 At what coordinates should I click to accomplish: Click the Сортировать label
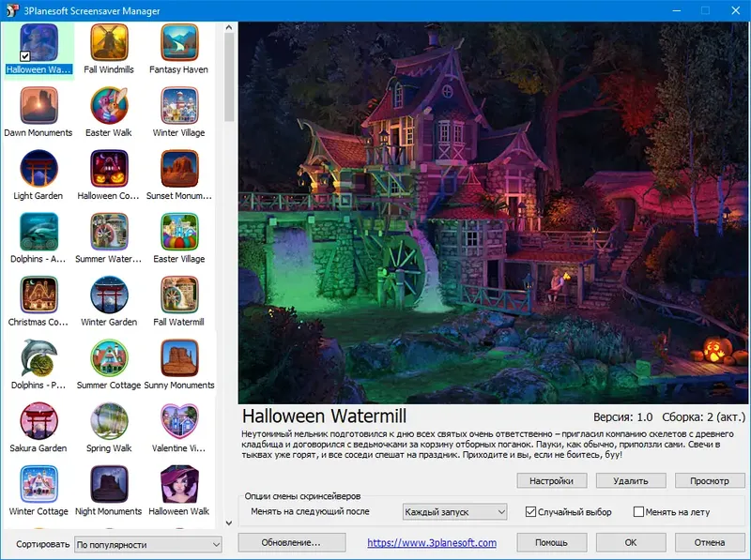42,544
